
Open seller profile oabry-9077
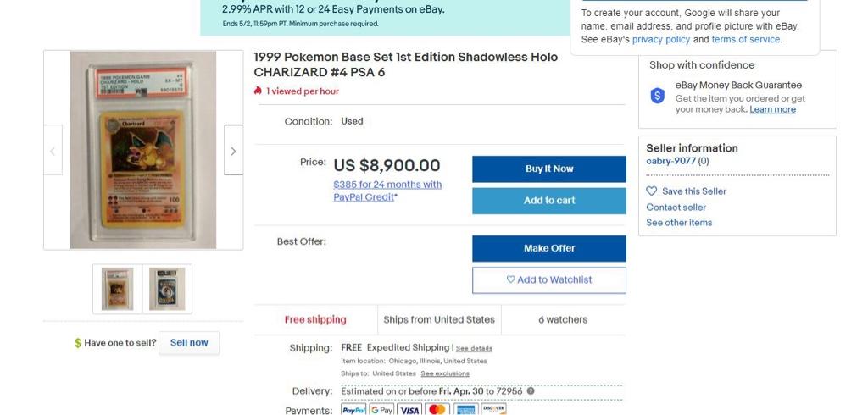pyautogui.click(x=671, y=161)
